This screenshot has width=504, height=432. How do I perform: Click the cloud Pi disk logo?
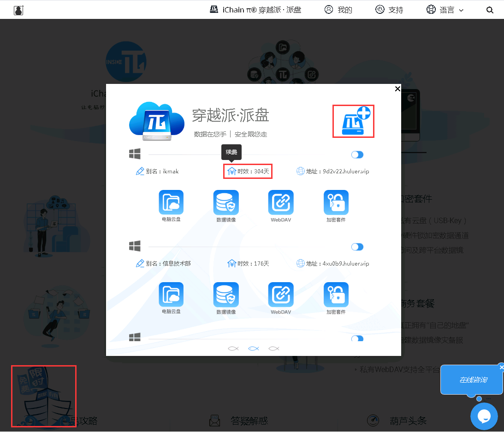coord(156,121)
